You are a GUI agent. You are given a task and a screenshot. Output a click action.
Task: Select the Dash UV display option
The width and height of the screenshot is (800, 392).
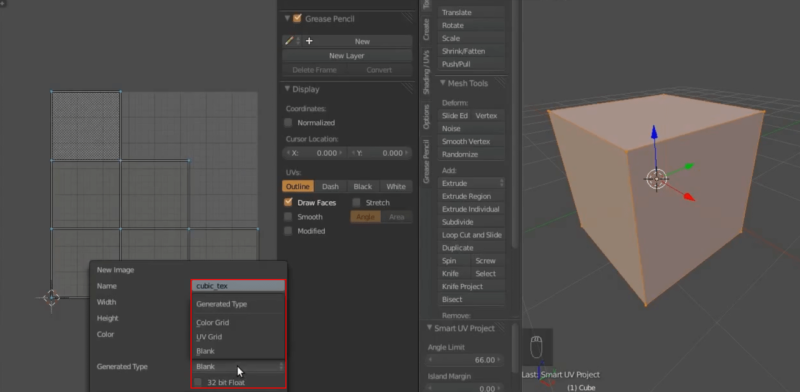coord(330,186)
